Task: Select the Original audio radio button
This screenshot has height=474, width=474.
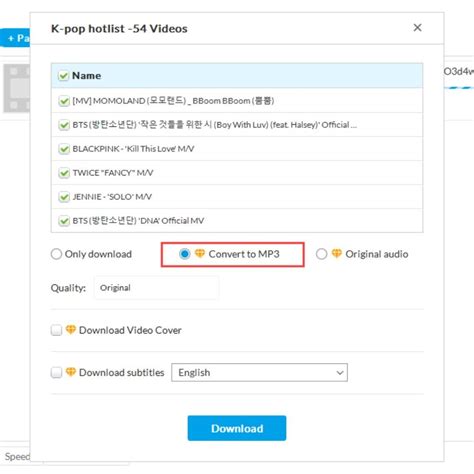Action: pos(321,254)
